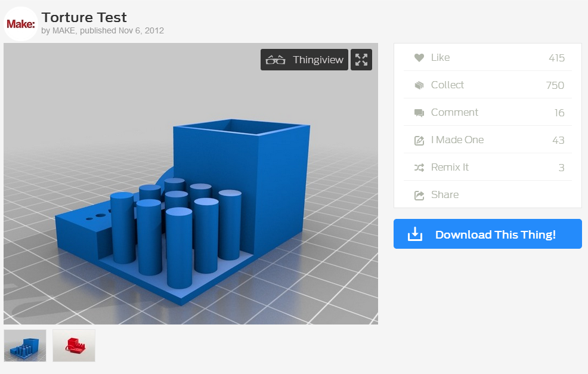Click the Collect stack icon

[x=419, y=85]
